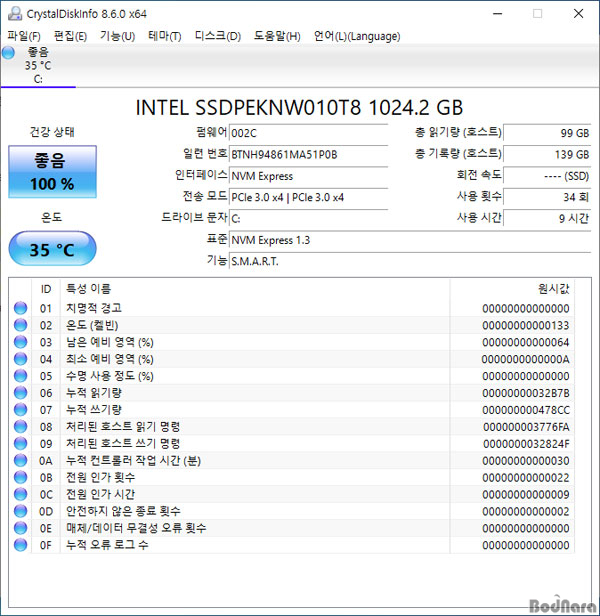The width and height of the screenshot is (600, 616).
Task: Open the 기능(U) menu
Action: pyautogui.click(x=117, y=37)
